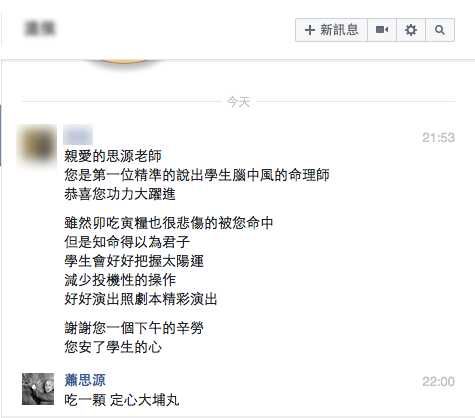Click the blurred conversation title at top
475x418 pixels.
[x=40, y=28]
